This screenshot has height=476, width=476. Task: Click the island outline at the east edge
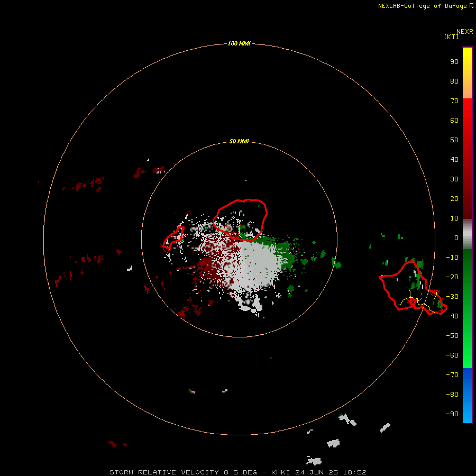click(413, 288)
